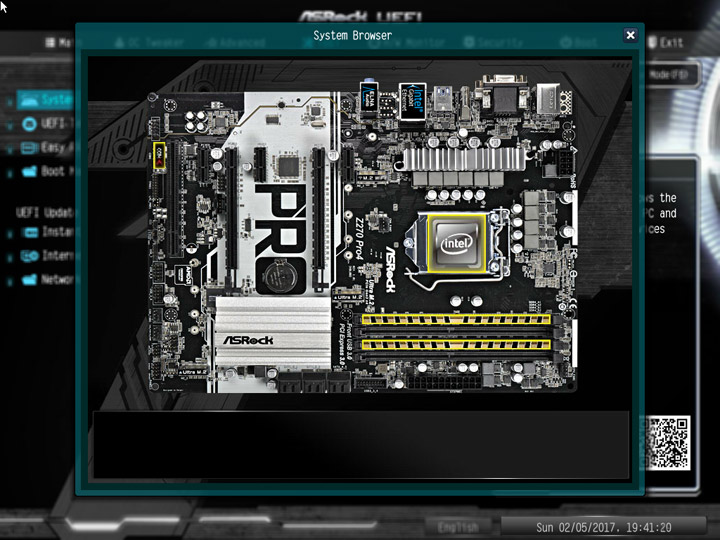Select the blue rear USB 3.0 port
This screenshot has width=720, height=540.
(443, 98)
